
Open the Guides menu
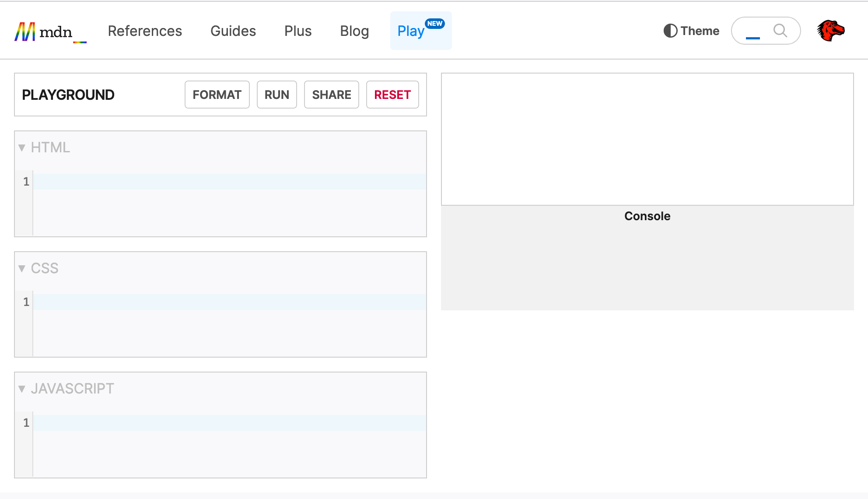(233, 31)
